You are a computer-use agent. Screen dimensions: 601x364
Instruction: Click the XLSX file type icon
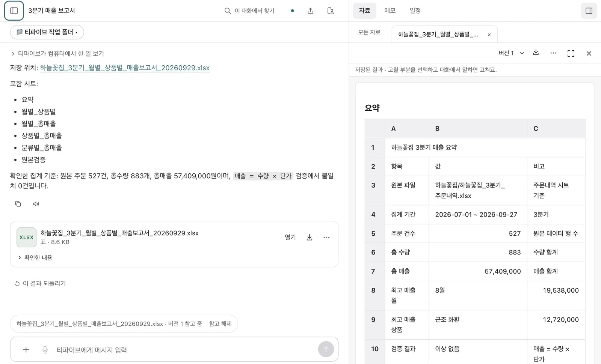point(26,237)
